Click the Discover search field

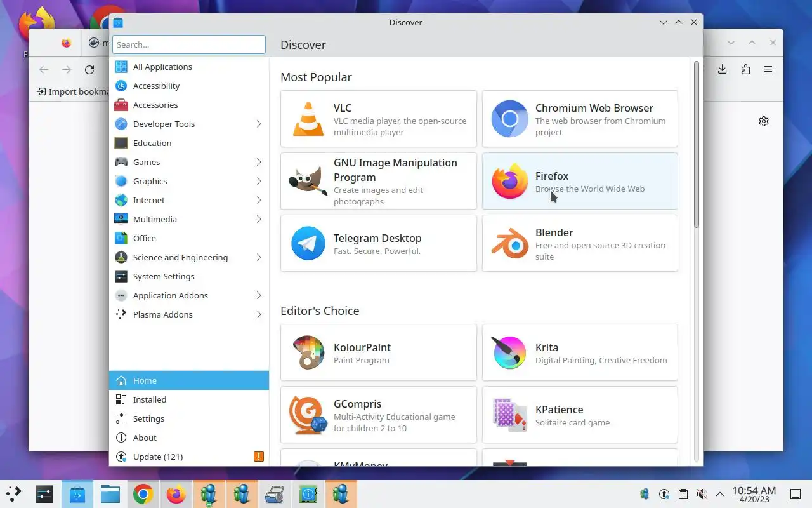(x=189, y=44)
